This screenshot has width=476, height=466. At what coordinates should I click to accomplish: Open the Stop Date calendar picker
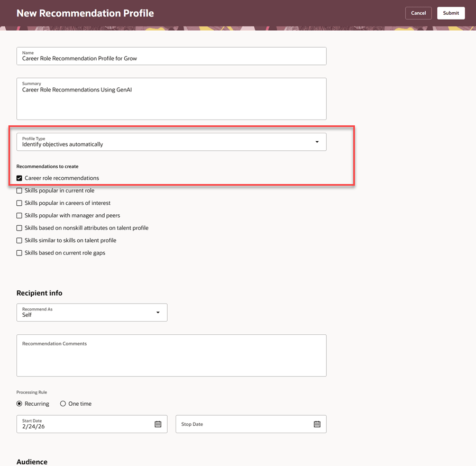pyautogui.click(x=316, y=424)
